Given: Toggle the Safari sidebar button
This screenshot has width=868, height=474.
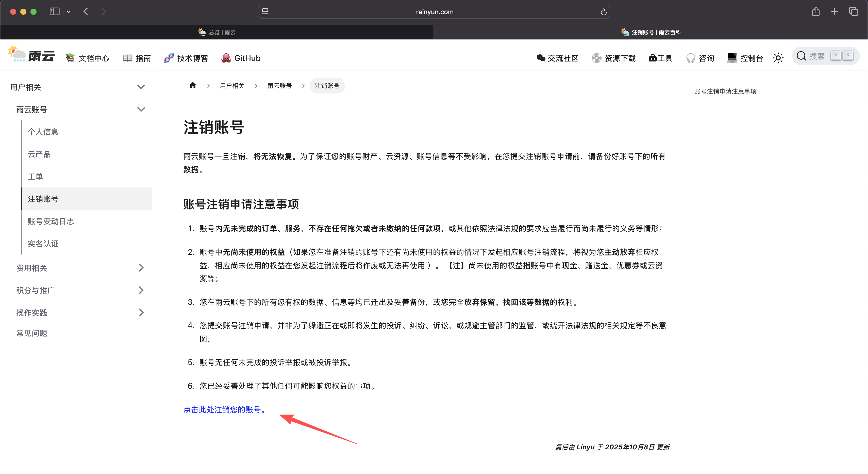Looking at the screenshot, I should (x=55, y=12).
